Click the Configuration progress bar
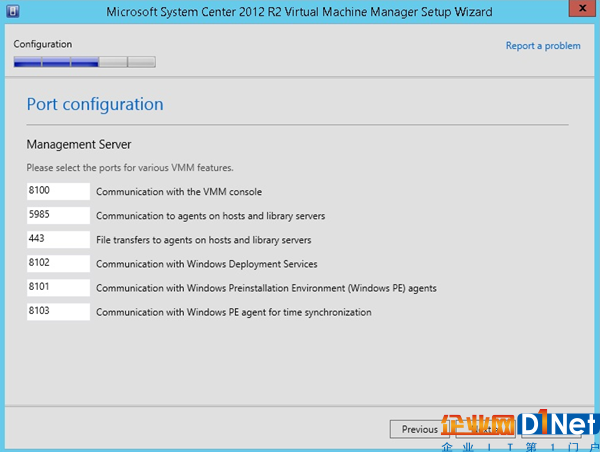This screenshot has height=452, width=600. (x=85, y=62)
